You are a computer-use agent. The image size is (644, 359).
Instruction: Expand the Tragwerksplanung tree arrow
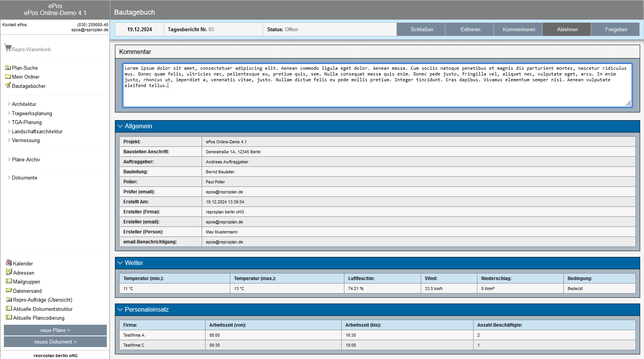pos(9,113)
